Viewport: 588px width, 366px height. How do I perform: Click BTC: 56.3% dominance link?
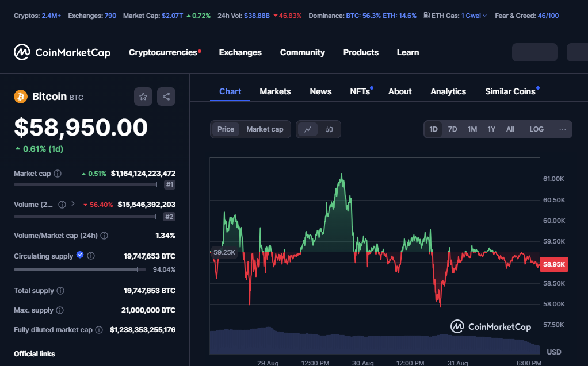[364, 16]
